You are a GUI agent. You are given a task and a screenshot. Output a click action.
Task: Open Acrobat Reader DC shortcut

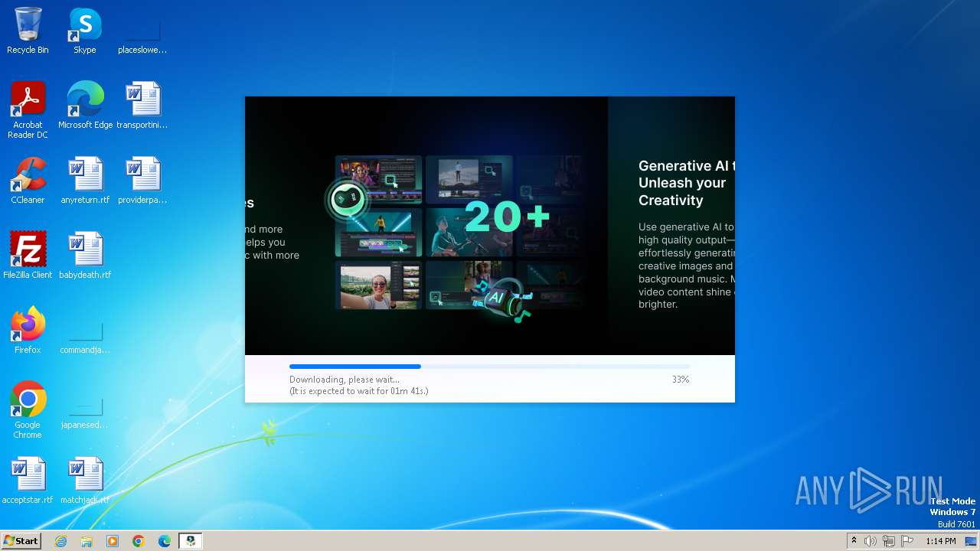click(x=28, y=110)
